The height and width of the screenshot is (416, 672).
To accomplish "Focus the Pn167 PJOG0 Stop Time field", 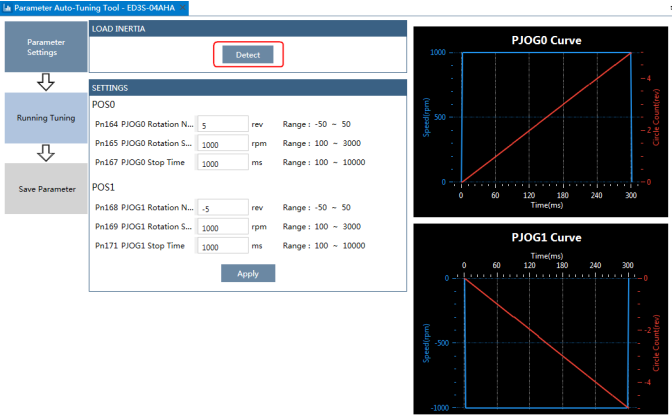I will (x=222, y=162).
